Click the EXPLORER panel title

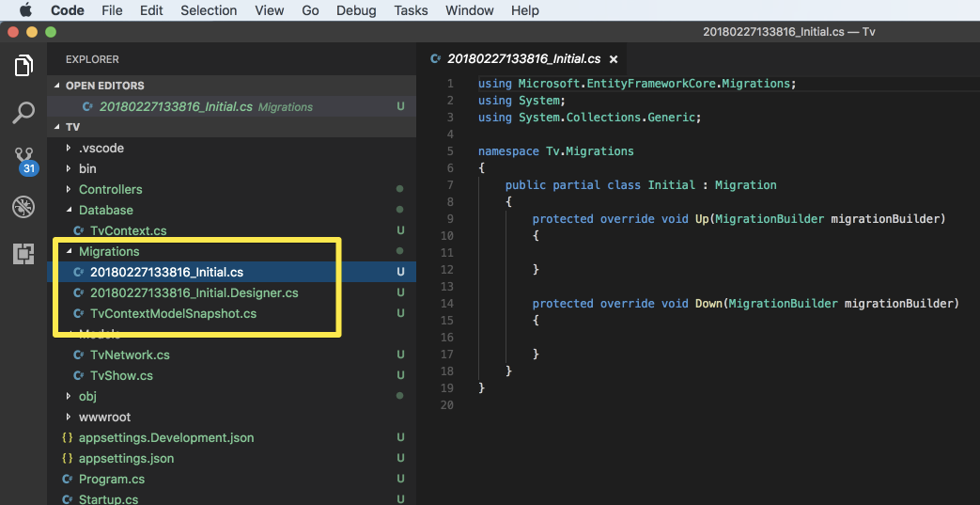click(92, 59)
